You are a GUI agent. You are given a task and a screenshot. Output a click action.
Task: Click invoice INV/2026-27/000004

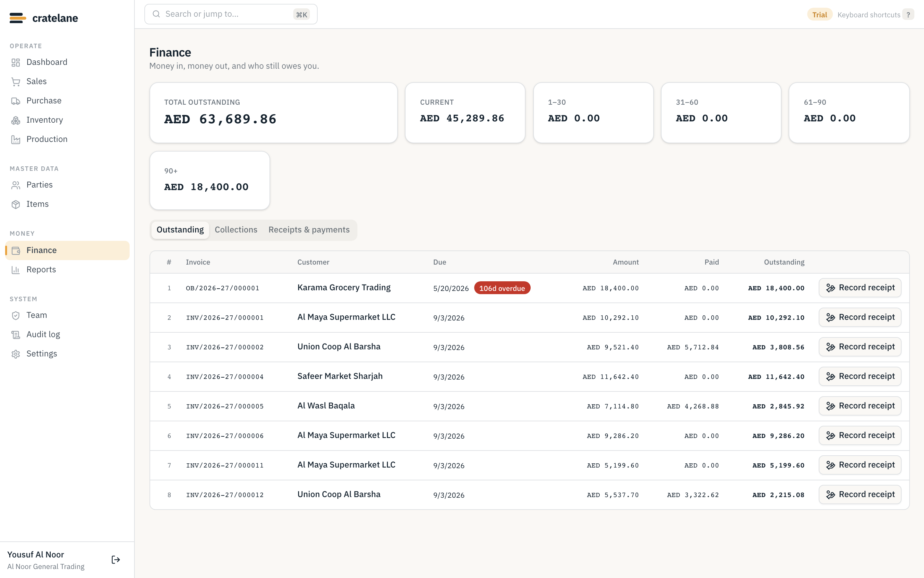point(225,377)
